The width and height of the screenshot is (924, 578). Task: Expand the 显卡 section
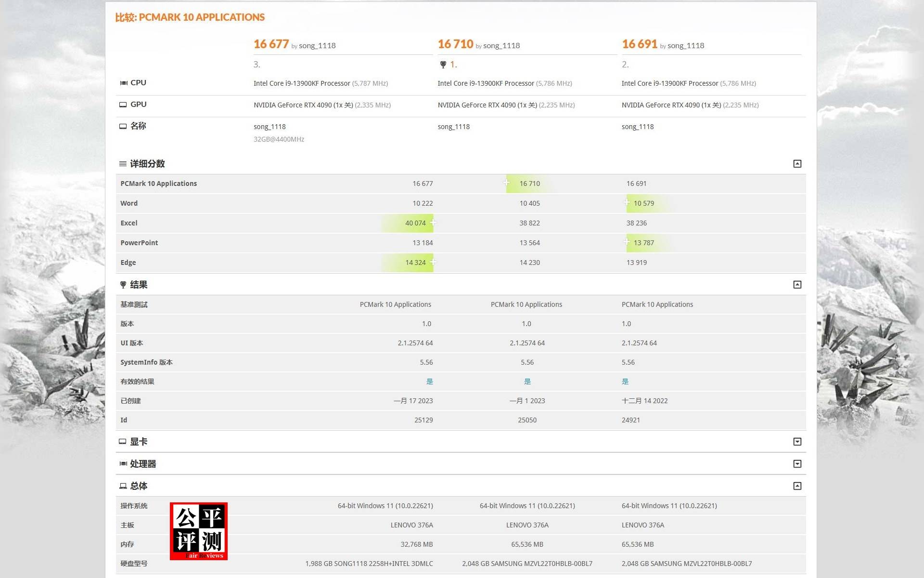click(797, 442)
